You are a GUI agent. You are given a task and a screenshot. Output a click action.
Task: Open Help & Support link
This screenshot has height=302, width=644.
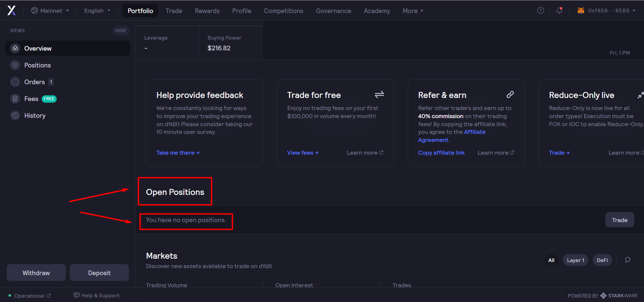tap(97, 296)
